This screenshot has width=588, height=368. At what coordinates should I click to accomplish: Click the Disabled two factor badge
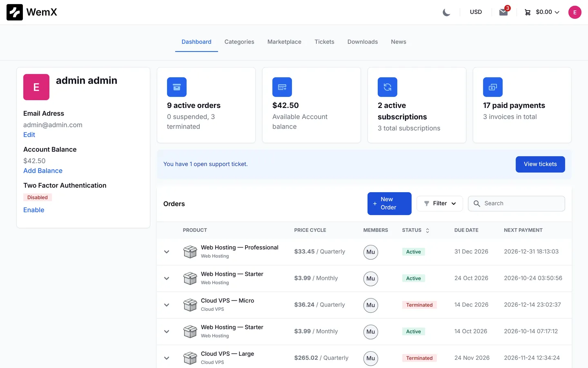[x=38, y=197]
